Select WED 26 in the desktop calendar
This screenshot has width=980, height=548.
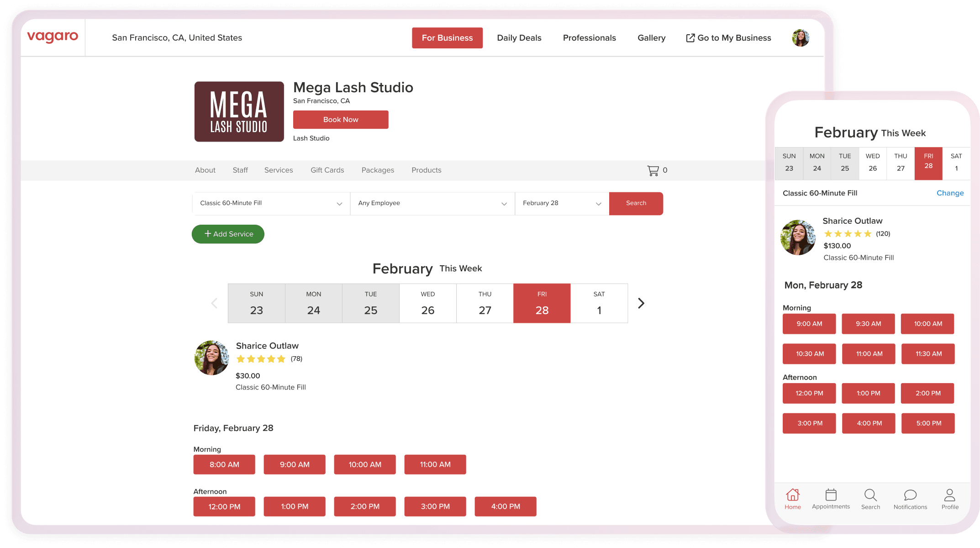point(427,303)
